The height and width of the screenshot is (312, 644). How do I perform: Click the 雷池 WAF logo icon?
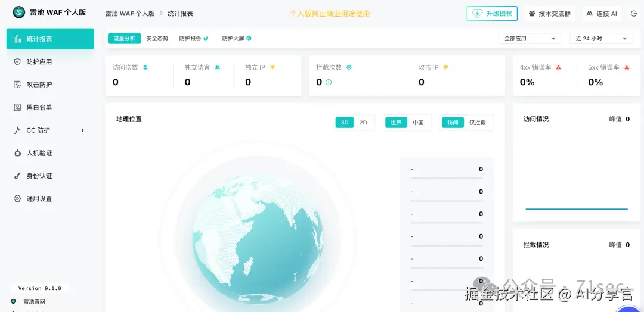coord(19,13)
